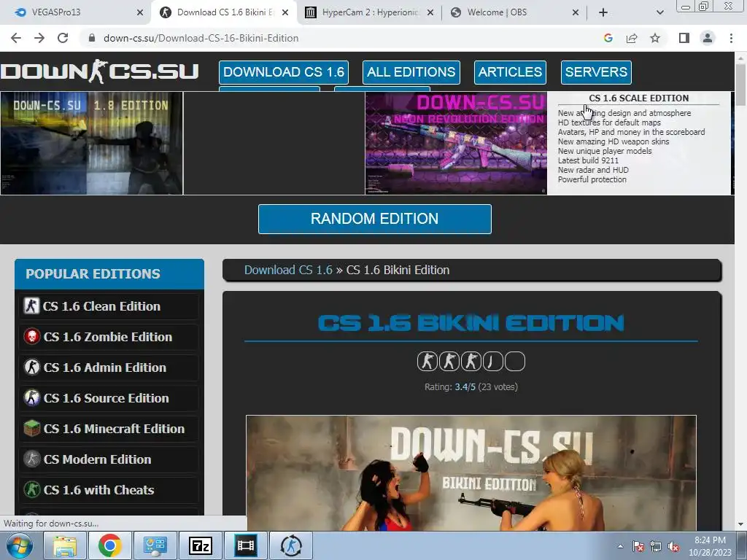Open CS 1.6 Source Edition
This screenshot has height=560, width=747.
[x=109, y=397]
